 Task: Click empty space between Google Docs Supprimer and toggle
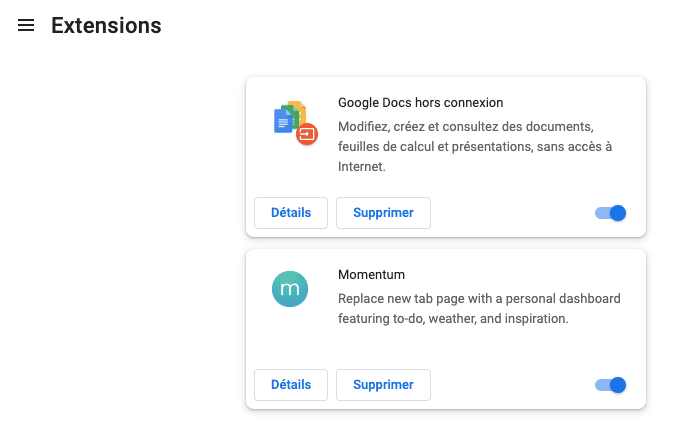click(510, 213)
